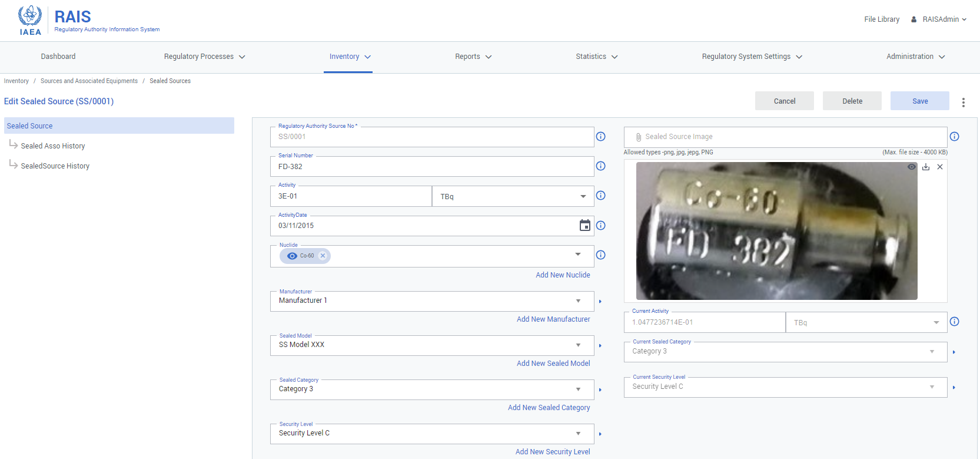The width and height of the screenshot is (980, 459).
Task: Open info icon next to ActivityDate
Action: [600, 225]
